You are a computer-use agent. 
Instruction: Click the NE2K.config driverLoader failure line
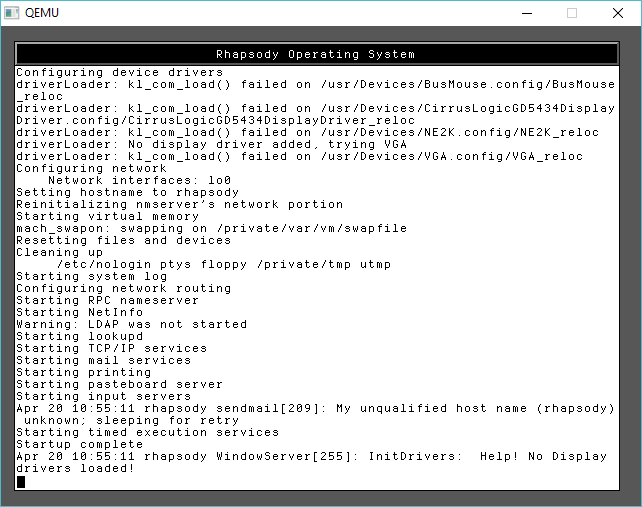point(307,132)
